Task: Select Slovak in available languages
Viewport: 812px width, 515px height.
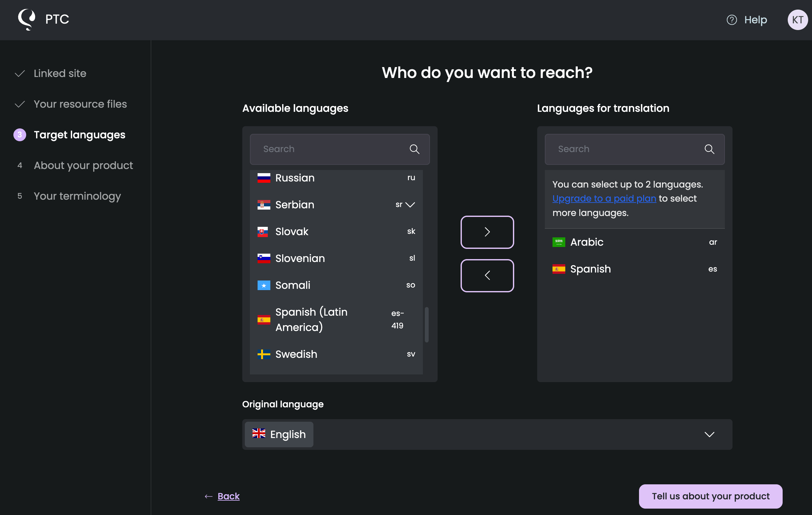Action: pyautogui.click(x=336, y=232)
